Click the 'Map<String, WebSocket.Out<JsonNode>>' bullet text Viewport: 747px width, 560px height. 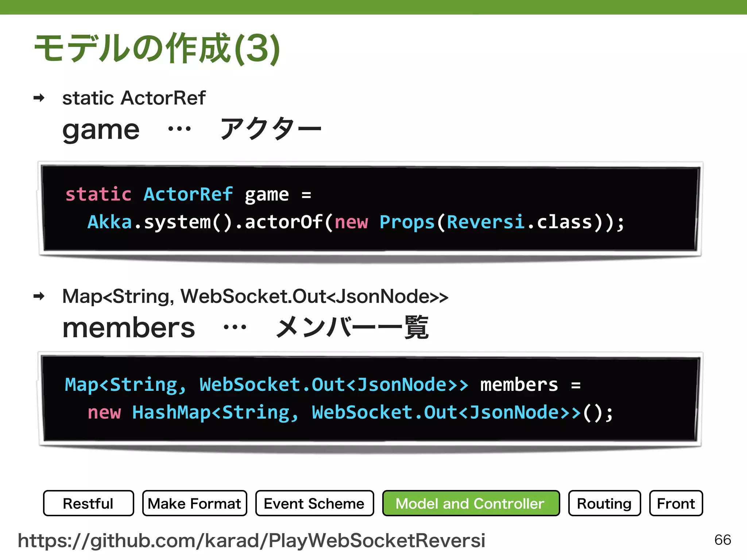click(255, 296)
